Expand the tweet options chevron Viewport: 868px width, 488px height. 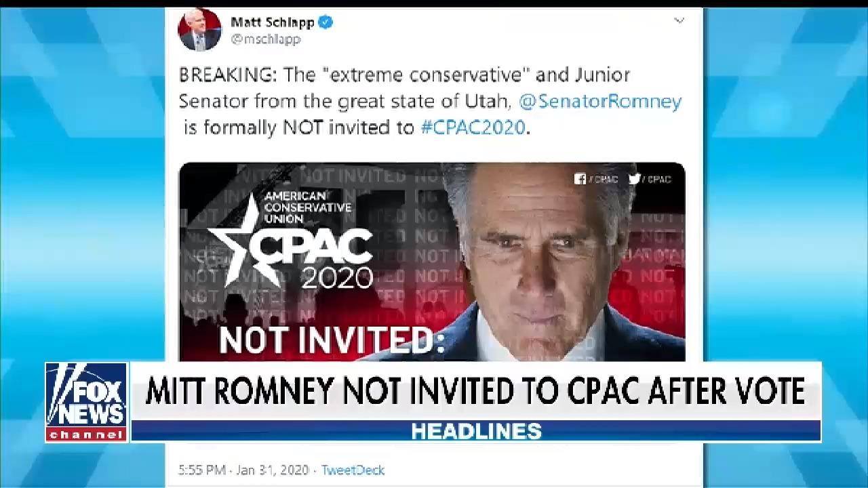coord(679,21)
